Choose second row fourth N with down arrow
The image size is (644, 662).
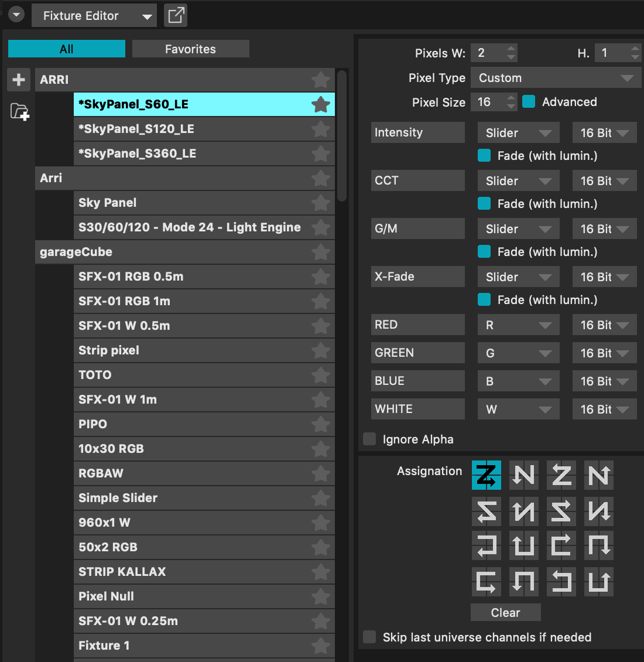599,511
